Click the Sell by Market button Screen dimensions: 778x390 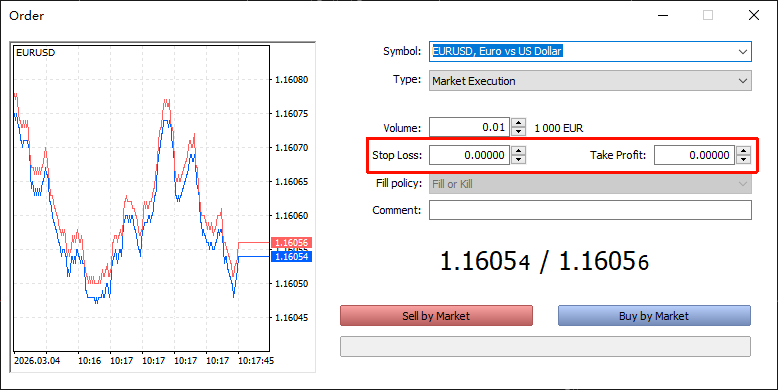pyautogui.click(x=436, y=316)
